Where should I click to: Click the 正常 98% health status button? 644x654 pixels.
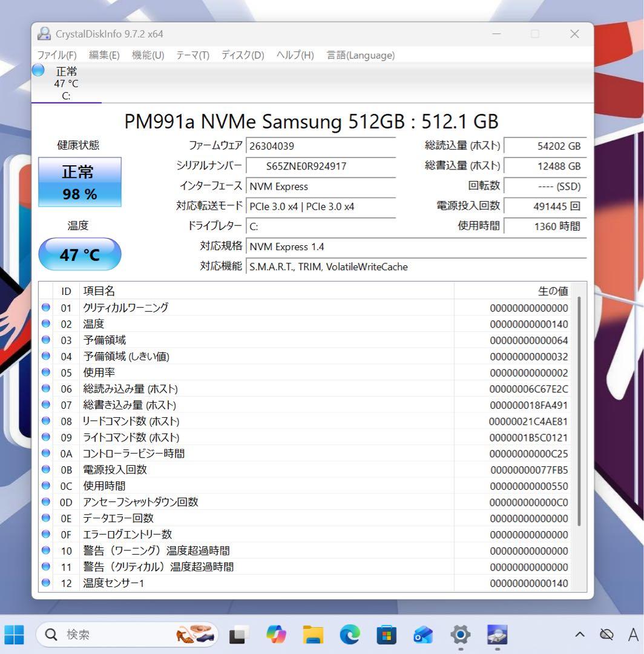point(80,182)
